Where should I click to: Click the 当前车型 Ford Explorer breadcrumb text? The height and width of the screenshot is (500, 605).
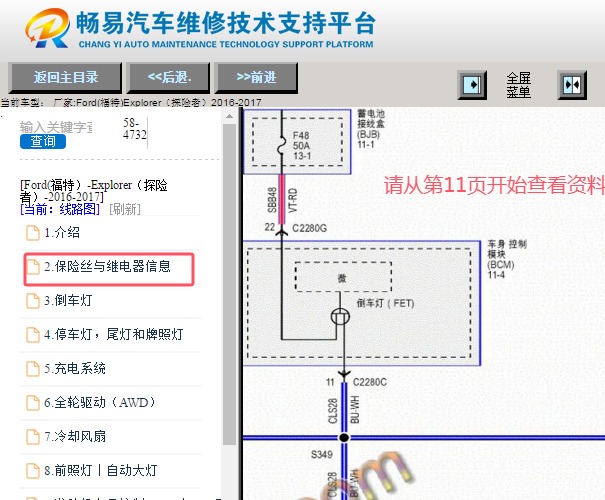point(131,103)
